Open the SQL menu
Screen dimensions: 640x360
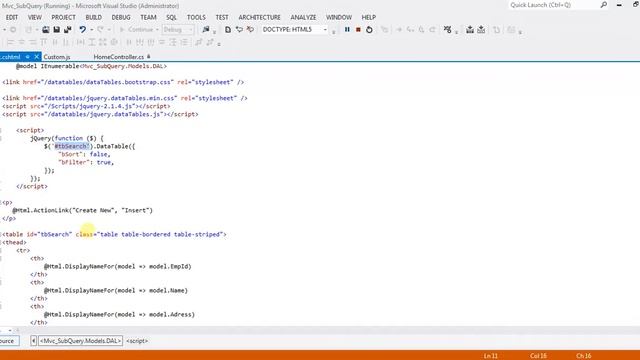click(x=171, y=17)
